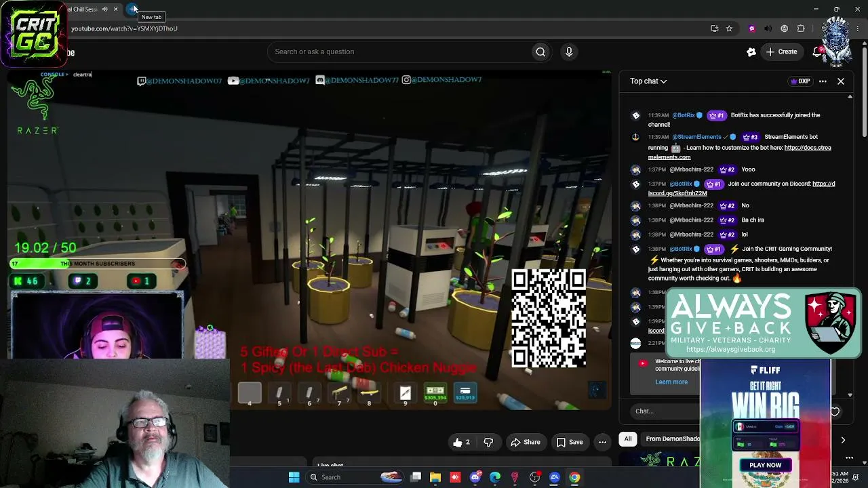Open the Extensions puzzle menu
Screen dimensions: 868x488
[x=801, y=28]
